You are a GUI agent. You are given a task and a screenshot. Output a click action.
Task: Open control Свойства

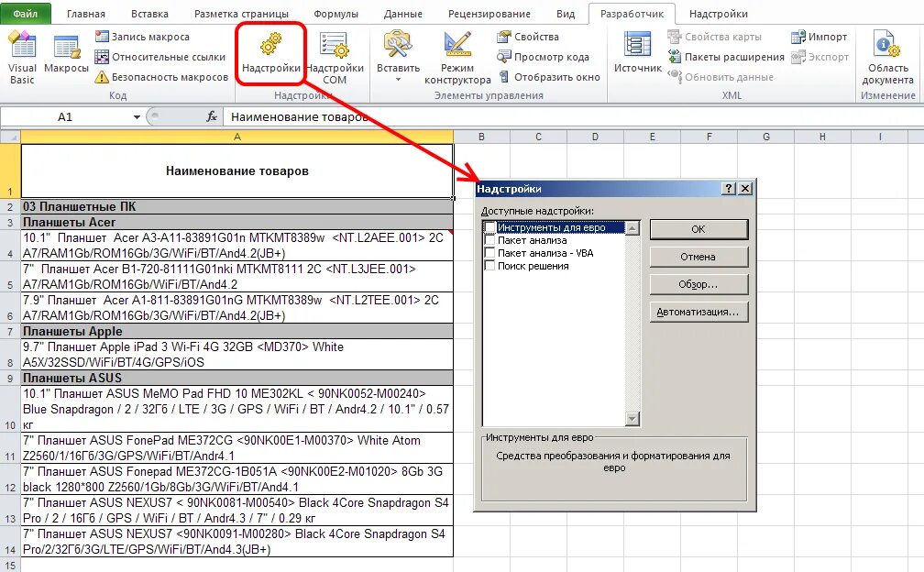click(528, 37)
